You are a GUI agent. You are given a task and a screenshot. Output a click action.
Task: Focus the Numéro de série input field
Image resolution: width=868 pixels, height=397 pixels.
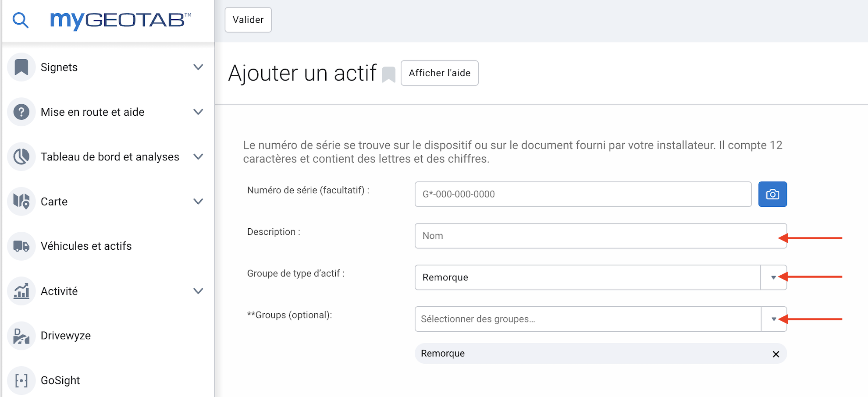583,194
